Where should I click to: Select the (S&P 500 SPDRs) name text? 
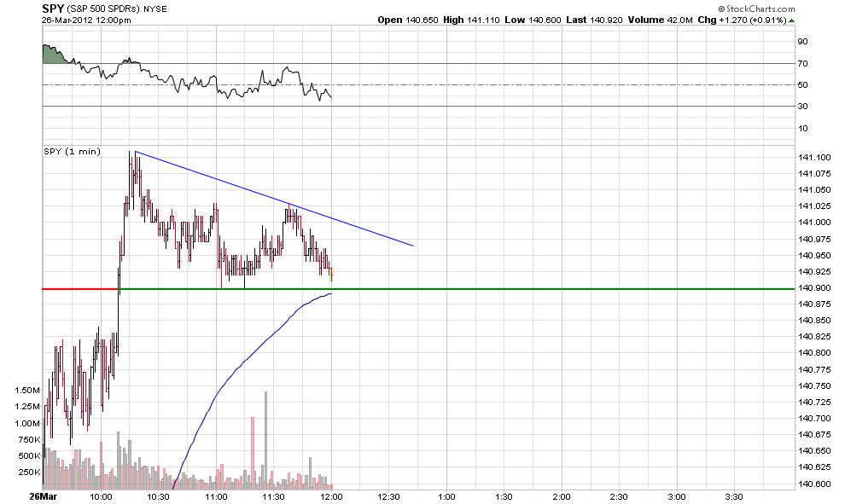coord(103,9)
